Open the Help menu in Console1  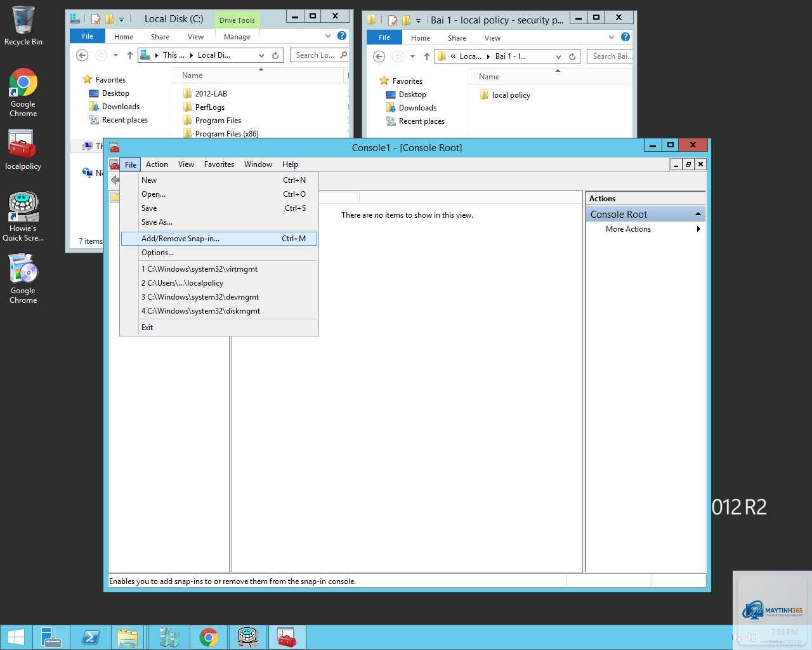290,164
